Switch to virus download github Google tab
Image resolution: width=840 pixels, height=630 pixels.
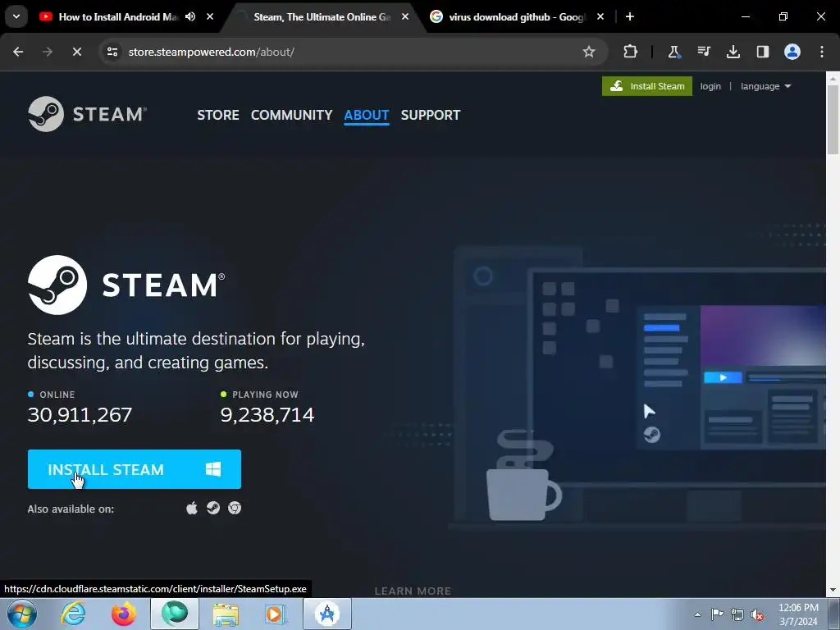pos(517,16)
